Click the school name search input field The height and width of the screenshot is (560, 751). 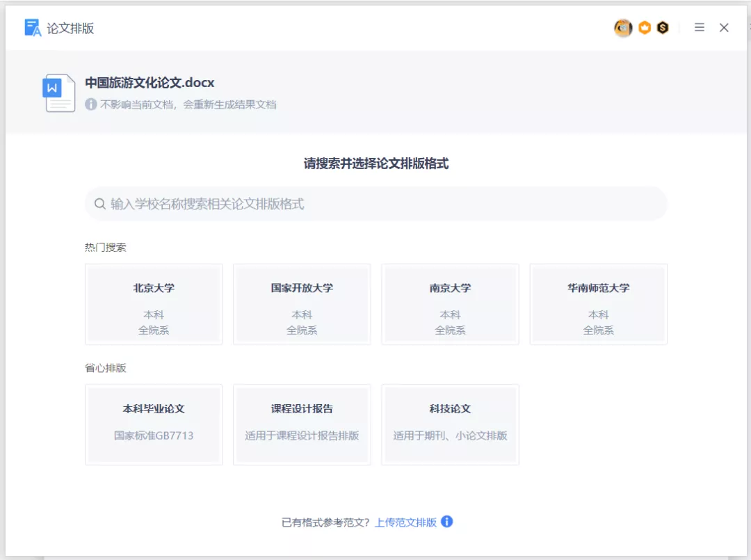(375, 202)
